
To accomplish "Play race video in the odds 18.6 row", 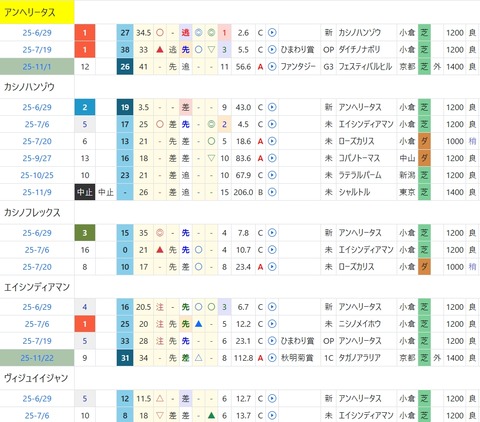I will coord(272,141).
